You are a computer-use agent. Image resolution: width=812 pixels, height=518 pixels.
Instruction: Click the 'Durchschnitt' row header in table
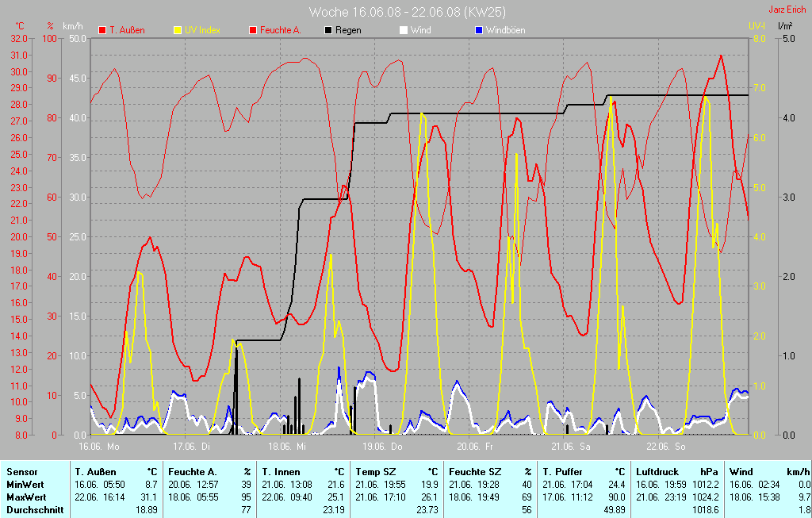coord(35,510)
